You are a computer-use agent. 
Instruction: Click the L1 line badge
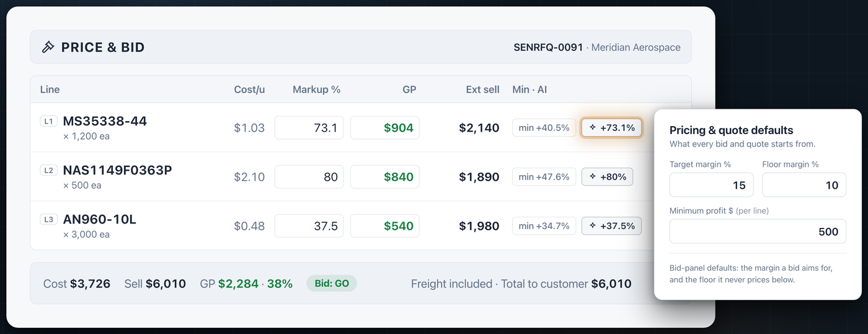[48, 121]
